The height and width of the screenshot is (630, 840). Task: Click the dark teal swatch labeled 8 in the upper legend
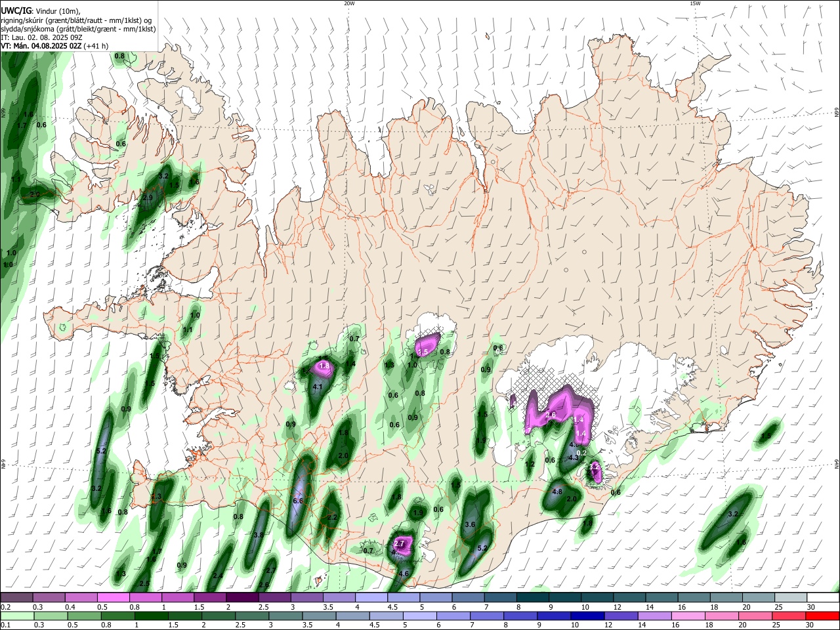[x=533, y=597]
